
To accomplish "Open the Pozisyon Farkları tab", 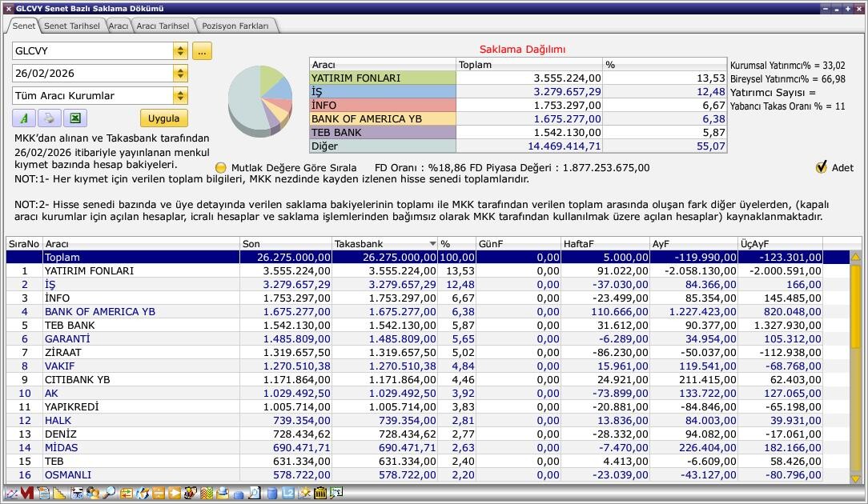I will point(235,26).
